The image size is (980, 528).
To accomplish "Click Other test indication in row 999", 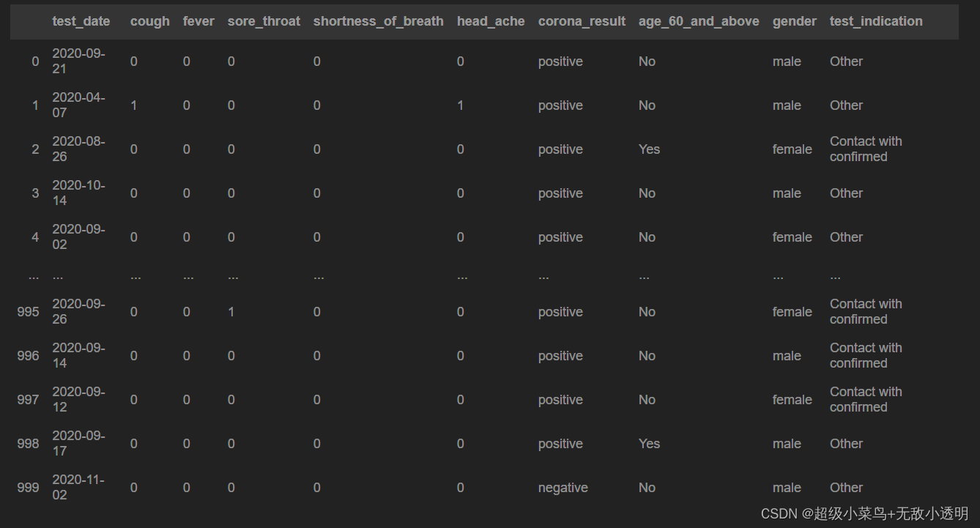I will click(847, 488).
